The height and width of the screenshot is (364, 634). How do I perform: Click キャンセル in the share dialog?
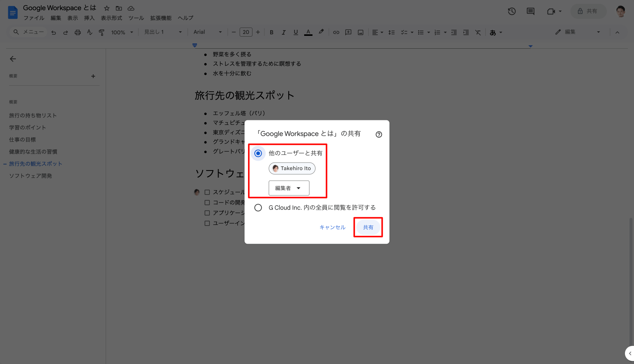click(x=332, y=227)
